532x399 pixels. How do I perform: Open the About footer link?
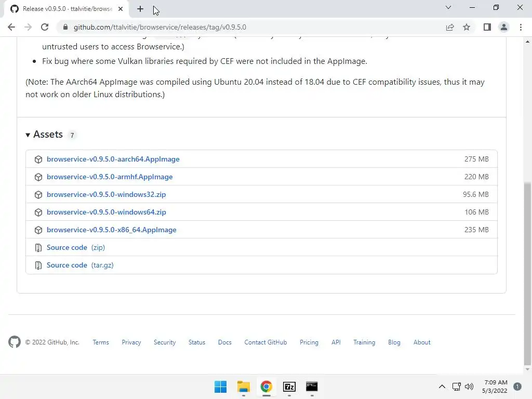pyautogui.click(x=422, y=342)
